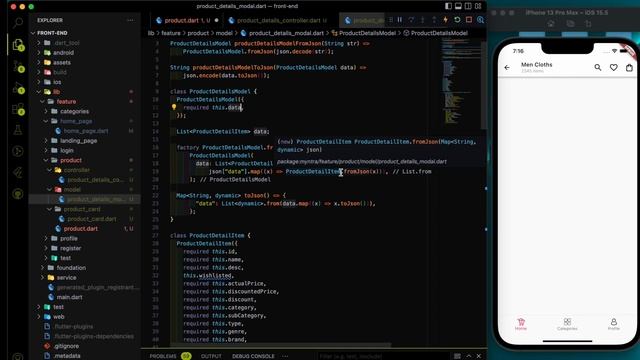Expand the service folder
The image size is (640, 360).
coord(66,278)
